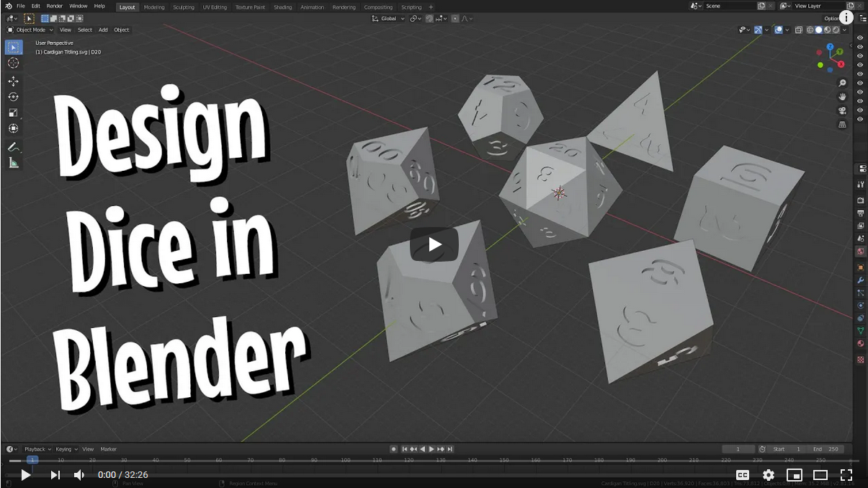Mute the YouTube video volume
The height and width of the screenshot is (488, 868).
[x=79, y=475]
